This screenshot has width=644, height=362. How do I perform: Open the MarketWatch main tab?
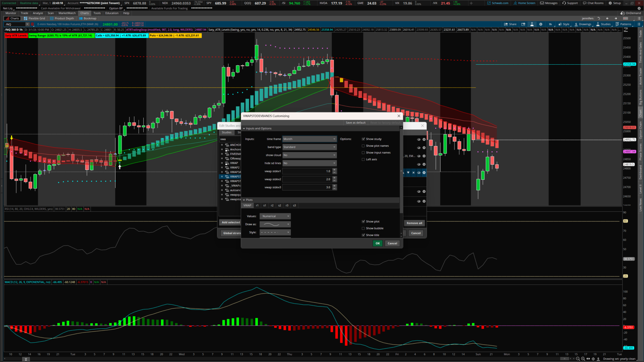67,13
